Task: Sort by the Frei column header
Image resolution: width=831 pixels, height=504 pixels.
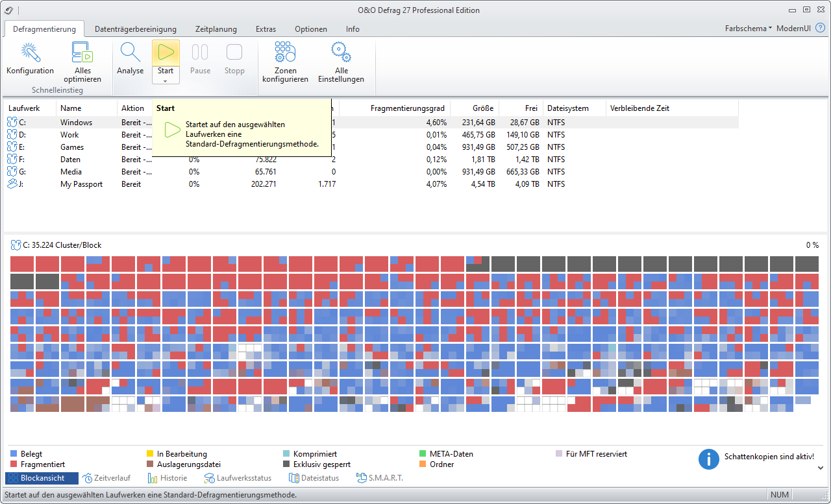Action: pos(520,108)
